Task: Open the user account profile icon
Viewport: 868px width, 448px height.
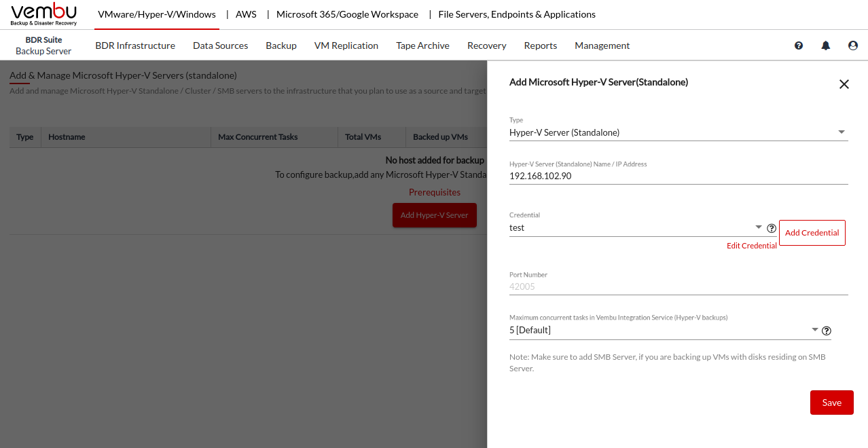Action: coord(853,45)
